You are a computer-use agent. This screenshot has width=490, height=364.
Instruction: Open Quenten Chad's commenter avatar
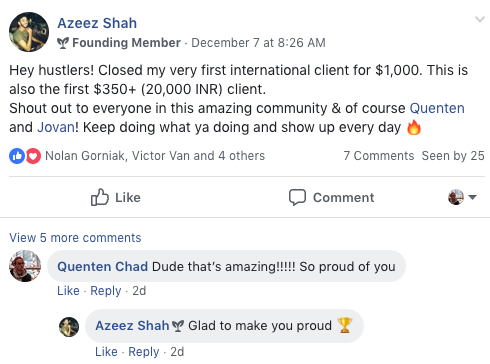25,266
